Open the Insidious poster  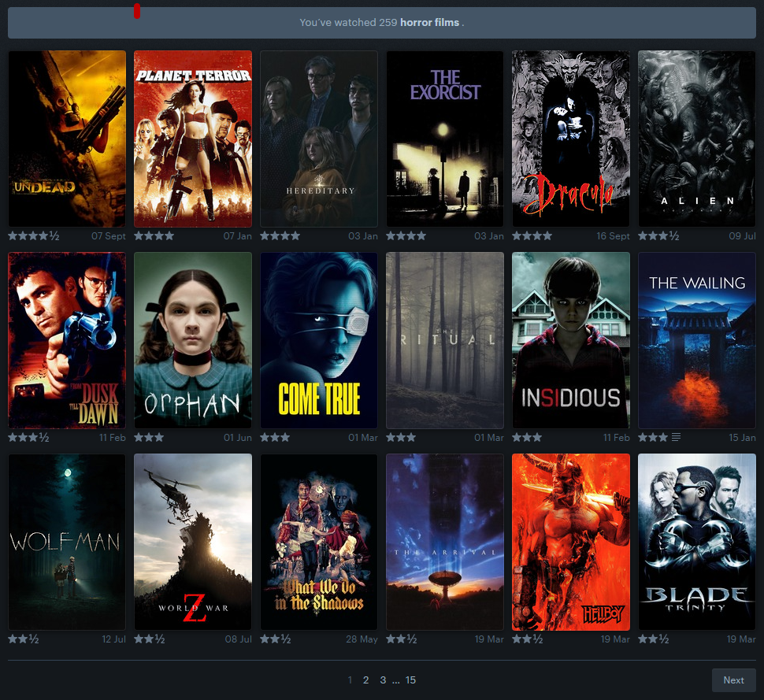coord(570,340)
